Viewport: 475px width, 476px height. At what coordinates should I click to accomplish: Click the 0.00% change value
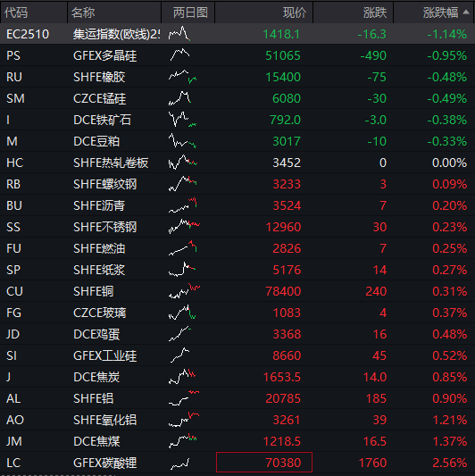449,163
